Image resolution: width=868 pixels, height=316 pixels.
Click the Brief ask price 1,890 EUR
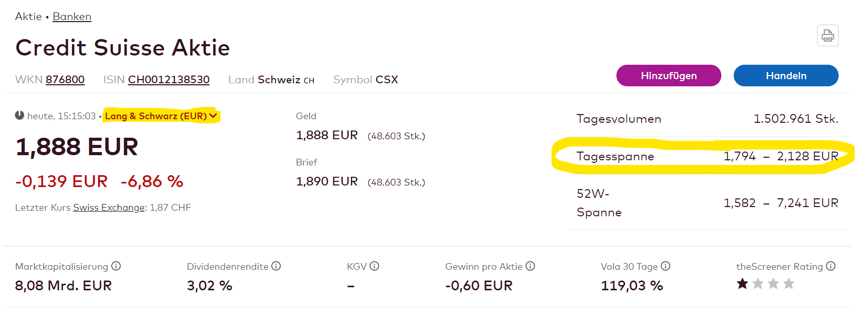coord(327,181)
